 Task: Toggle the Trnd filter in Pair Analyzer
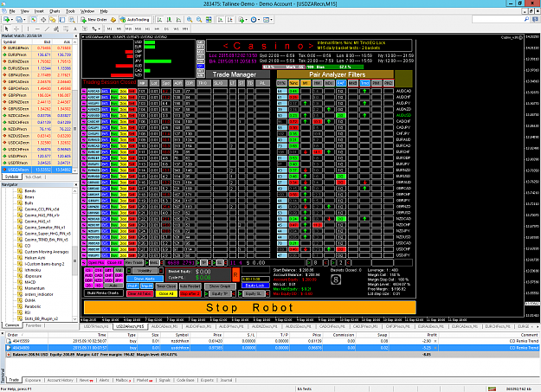click(364, 83)
